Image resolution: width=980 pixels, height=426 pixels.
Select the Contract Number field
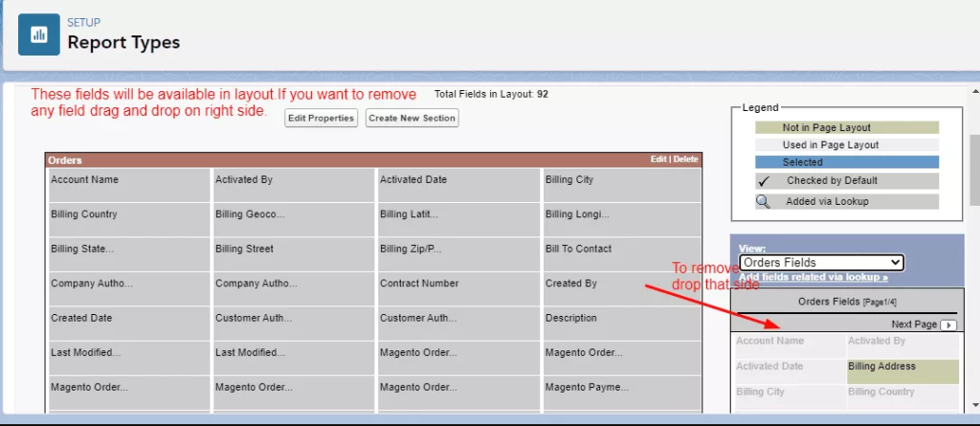click(458, 288)
